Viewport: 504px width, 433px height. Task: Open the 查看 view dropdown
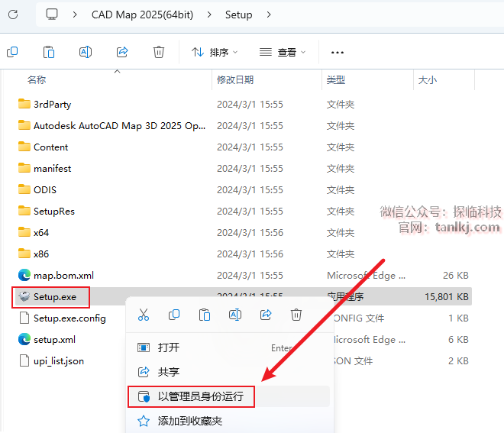283,52
